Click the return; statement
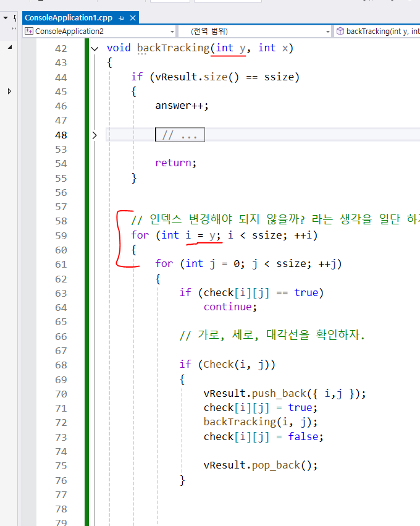This screenshot has width=420, height=526. [175, 163]
